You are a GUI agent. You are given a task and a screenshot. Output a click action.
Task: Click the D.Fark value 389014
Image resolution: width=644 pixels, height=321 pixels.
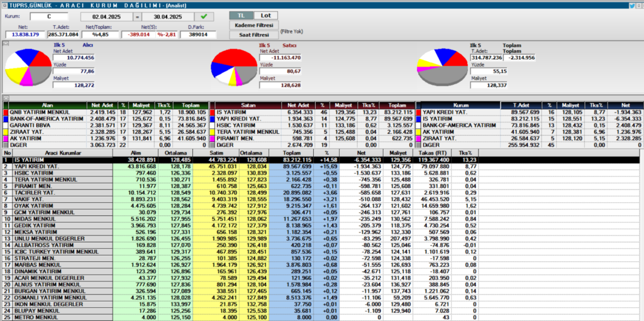(198, 35)
